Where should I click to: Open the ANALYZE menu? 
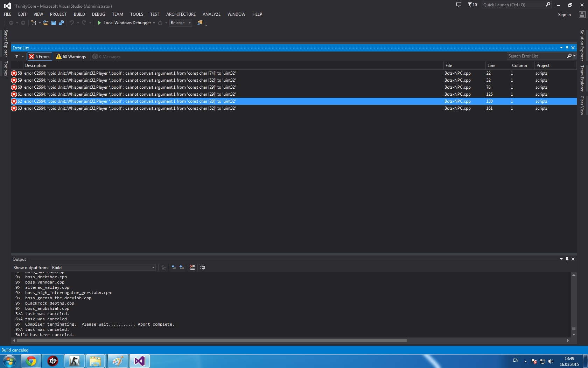click(211, 14)
